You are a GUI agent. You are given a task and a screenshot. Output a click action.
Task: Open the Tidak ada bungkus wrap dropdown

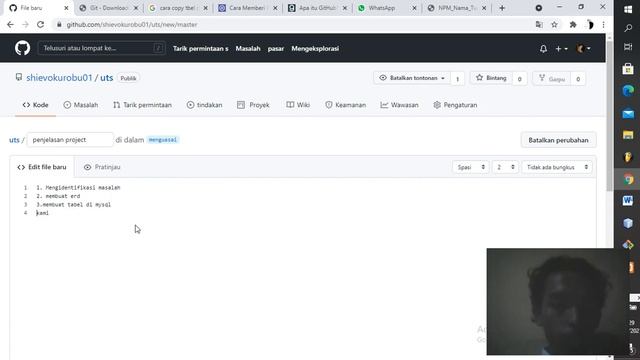click(557, 167)
